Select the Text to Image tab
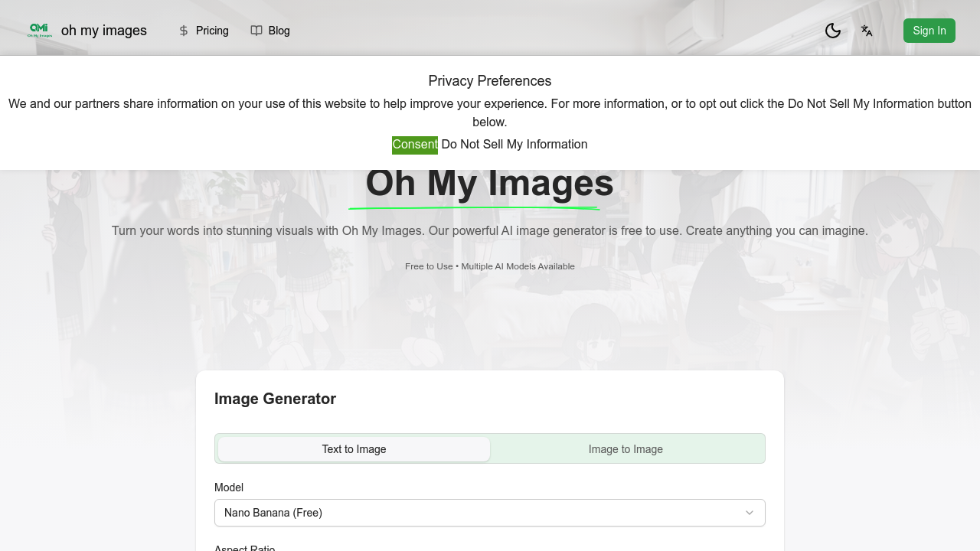This screenshot has width=980, height=551. coord(354,449)
